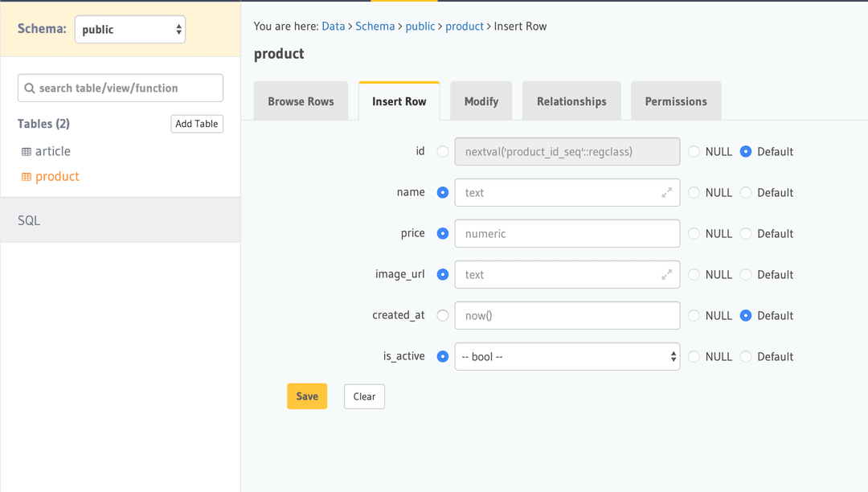Click the Add Table button

point(197,123)
